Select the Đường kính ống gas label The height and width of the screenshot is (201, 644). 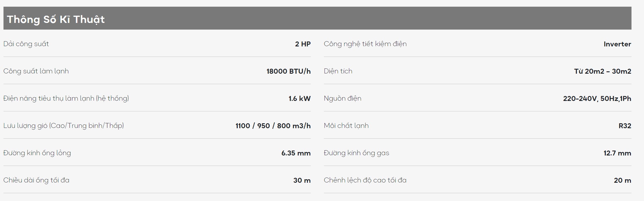pyautogui.click(x=356, y=153)
